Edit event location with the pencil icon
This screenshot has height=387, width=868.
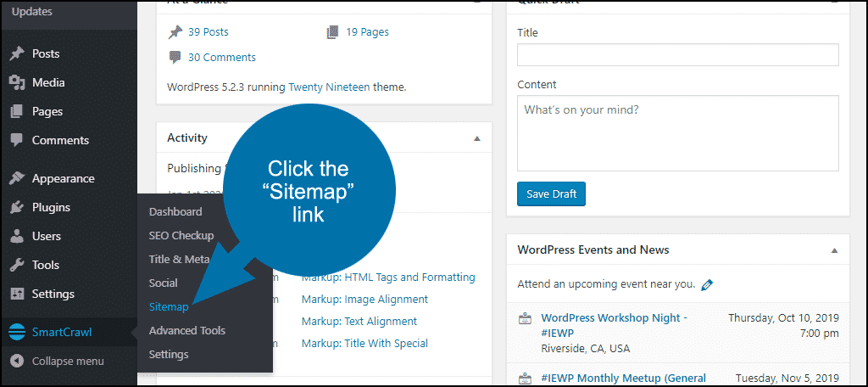point(707,284)
